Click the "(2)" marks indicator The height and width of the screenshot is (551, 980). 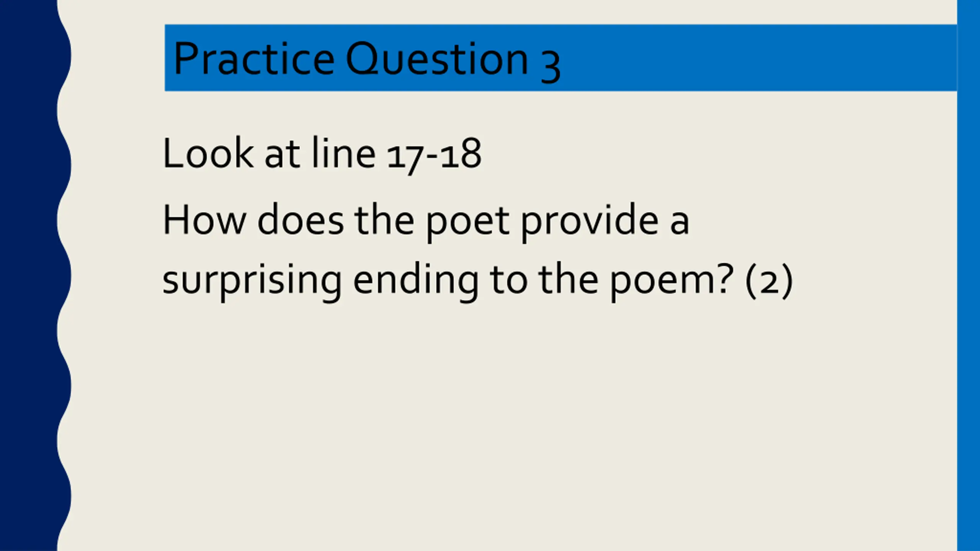[x=769, y=281]
